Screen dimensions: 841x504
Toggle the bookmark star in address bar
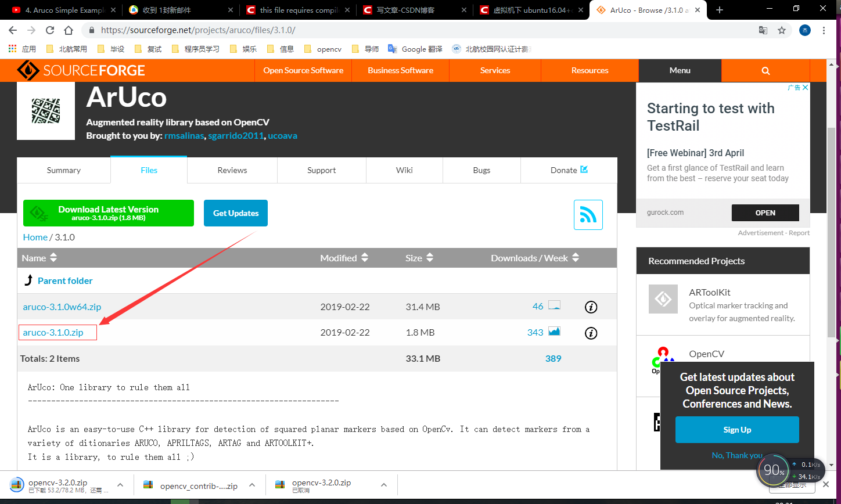782,30
